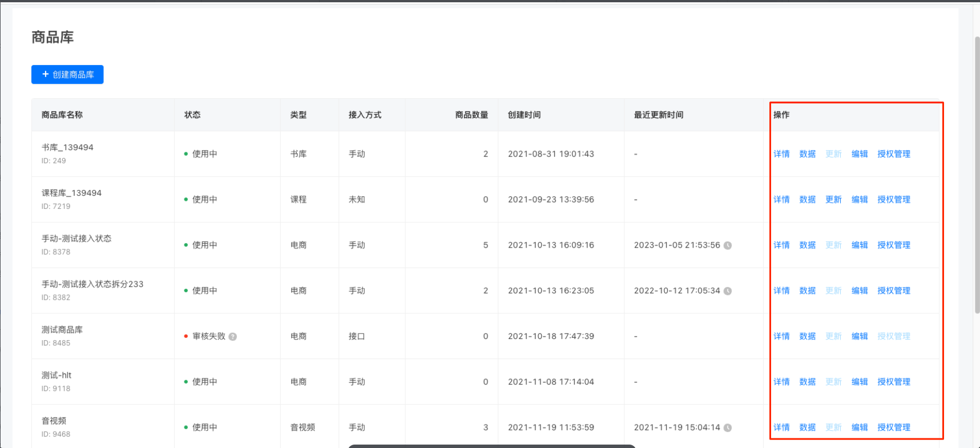The image size is (980, 448).
Task: Open 详情 for 测试商品库
Action: (x=781, y=337)
